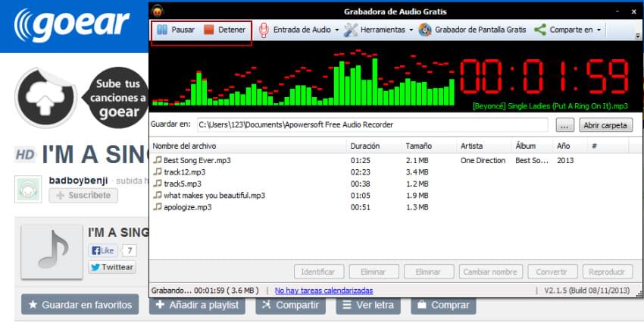Click the music note icon of apologize.mp3
This screenshot has width=644, height=324.
pos(158,207)
